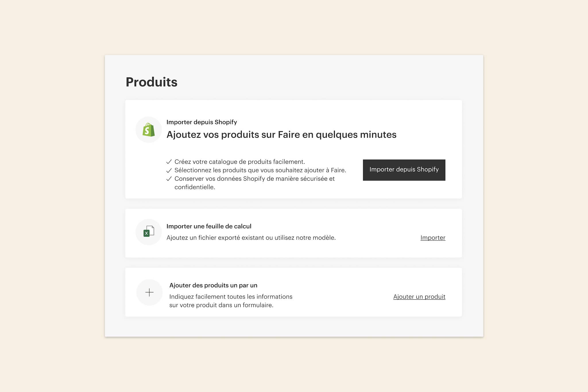Click the headline "Ajoutez vos produits sur Faire"

[281, 134]
